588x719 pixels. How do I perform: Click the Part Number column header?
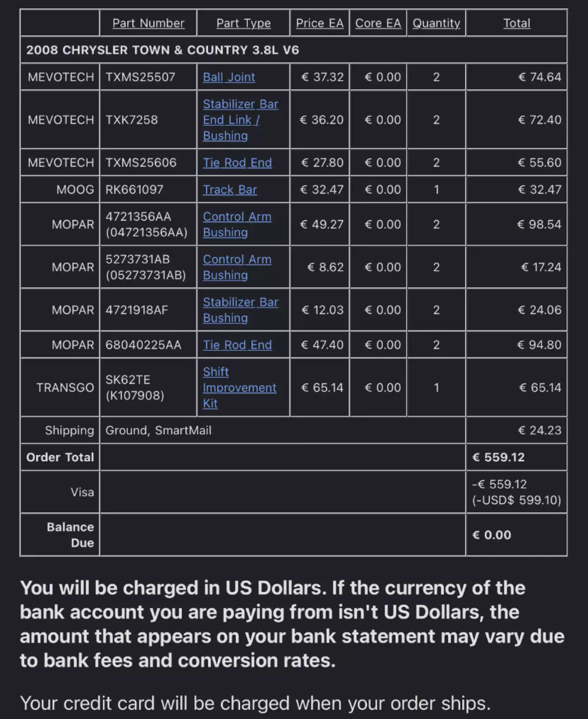[x=148, y=23]
